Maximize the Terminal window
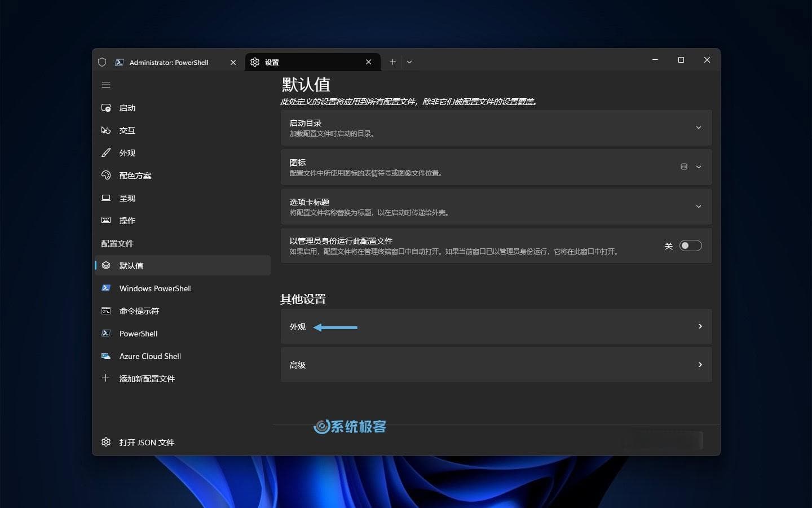 pos(681,60)
